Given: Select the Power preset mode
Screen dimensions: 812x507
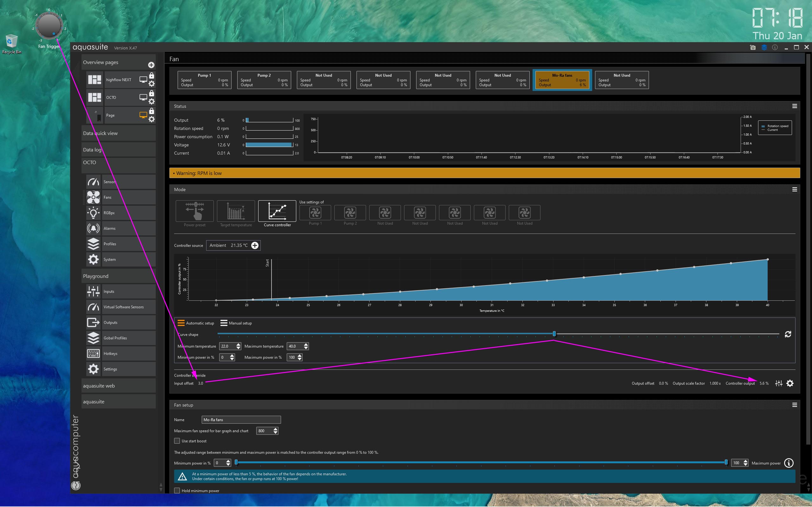Looking at the screenshot, I should 195,212.
